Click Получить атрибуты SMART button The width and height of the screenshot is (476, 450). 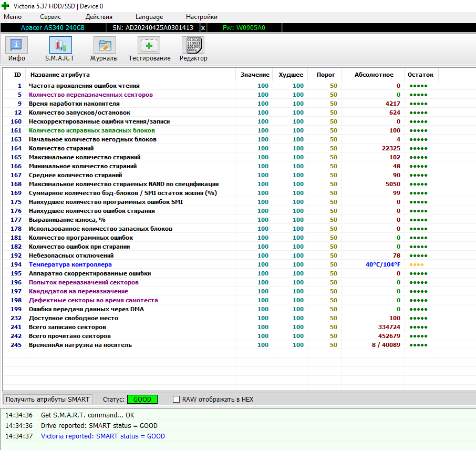pyautogui.click(x=48, y=400)
